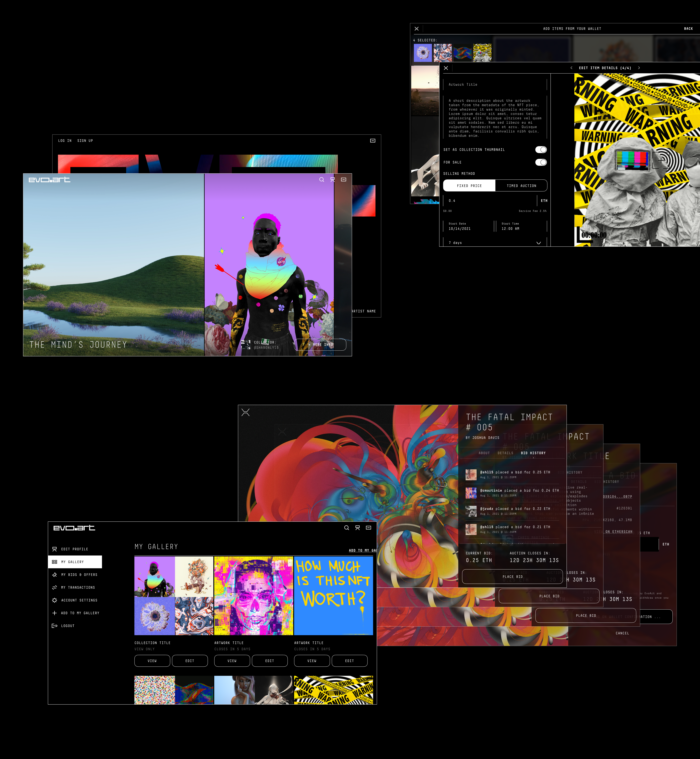
Task: Open My Bids & Offers in sidebar
Action: [75, 575]
